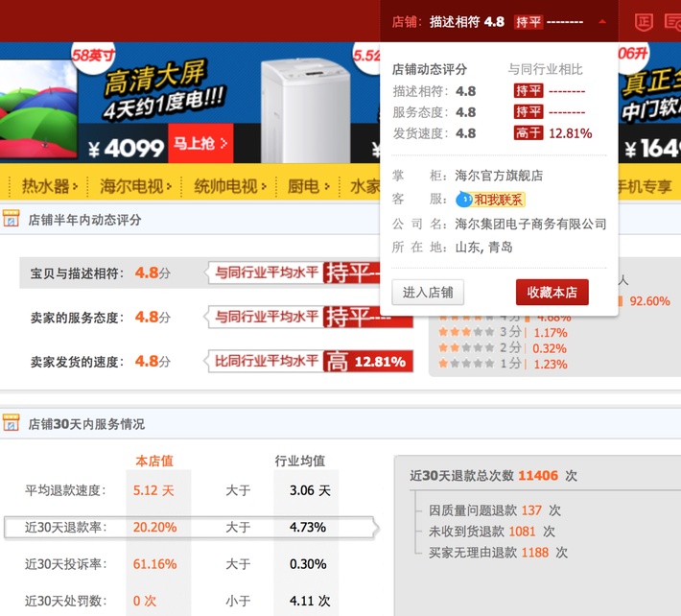Click the 收藏本店 button
The image size is (681, 616).
coord(552,292)
